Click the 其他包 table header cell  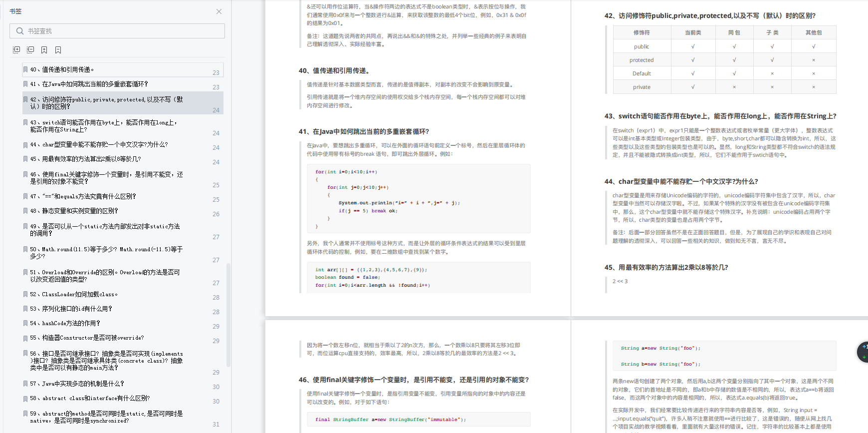pyautogui.click(x=814, y=32)
